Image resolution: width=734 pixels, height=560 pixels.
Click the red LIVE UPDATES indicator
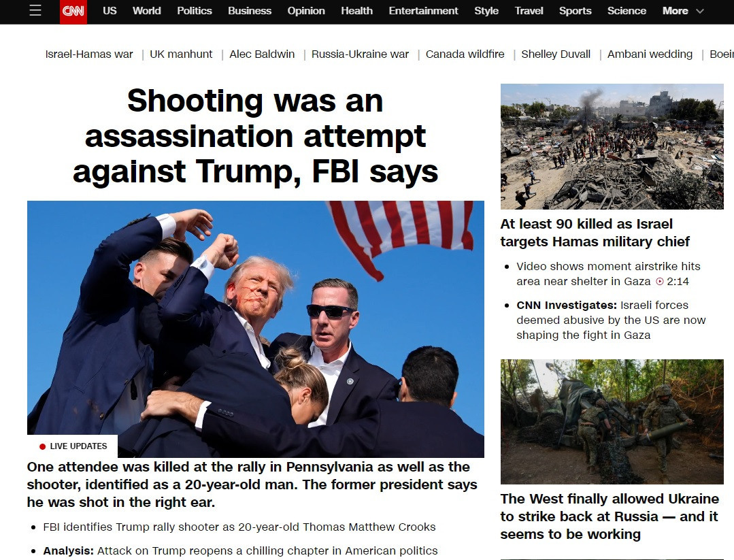[x=73, y=446]
